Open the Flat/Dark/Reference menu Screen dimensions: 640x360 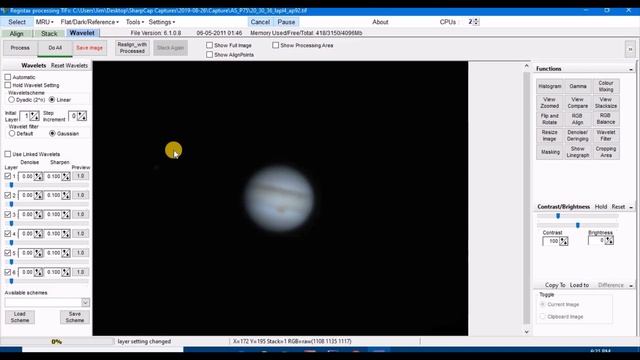(x=89, y=22)
